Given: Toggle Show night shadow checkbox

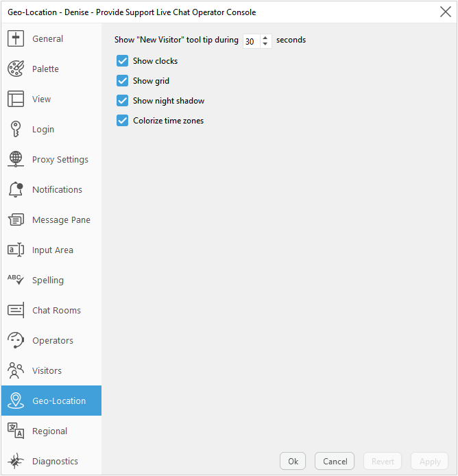Looking at the screenshot, I should tap(123, 101).
